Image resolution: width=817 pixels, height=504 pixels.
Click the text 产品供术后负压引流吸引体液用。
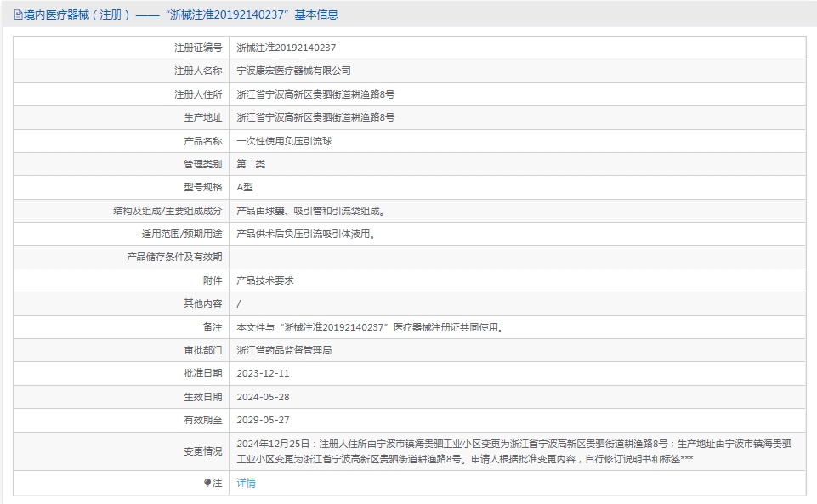(306, 234)
